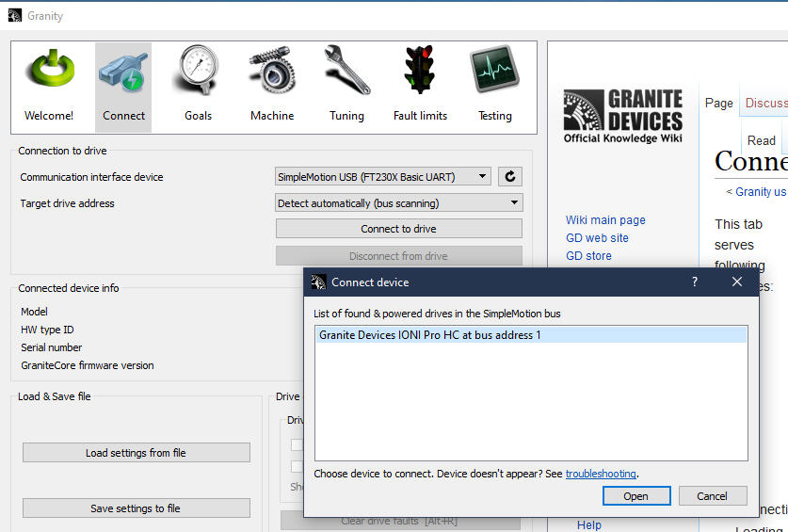Click the Connect to drive button
Image resolution: width=788 pixels, height=532 pixels.
click(x=398, y=229)
